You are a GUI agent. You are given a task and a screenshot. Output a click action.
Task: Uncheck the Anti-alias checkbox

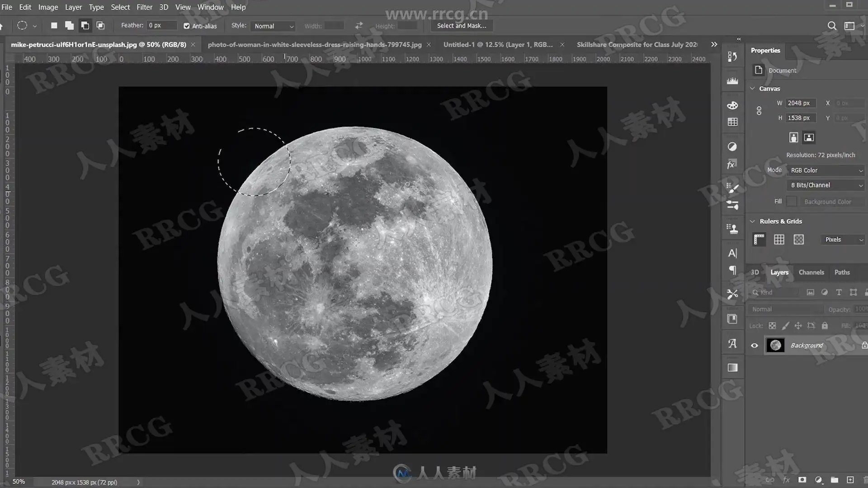[x=187, y=26]
